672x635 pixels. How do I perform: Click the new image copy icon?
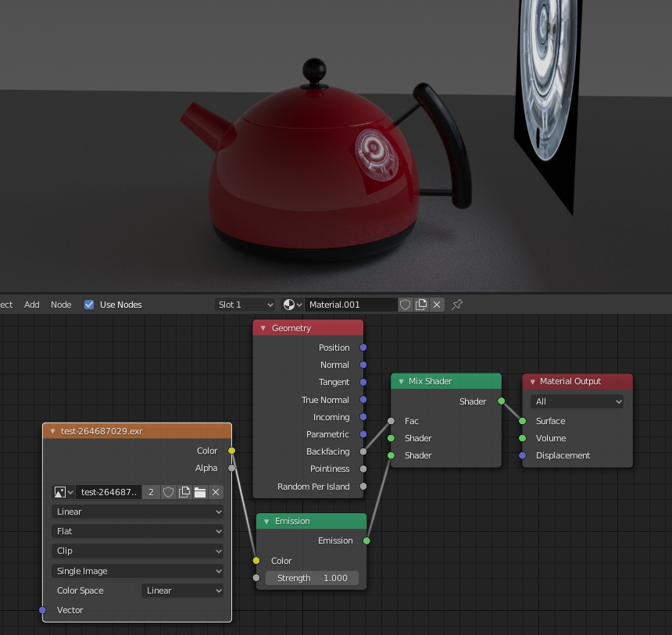click(184, 492)
